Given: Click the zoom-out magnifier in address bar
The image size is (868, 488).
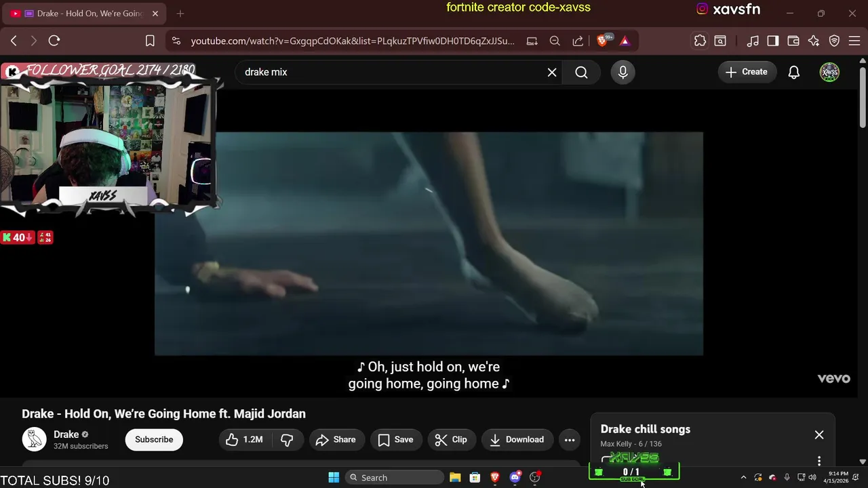Looking at the screenshot, I should [x=555, y=41].
